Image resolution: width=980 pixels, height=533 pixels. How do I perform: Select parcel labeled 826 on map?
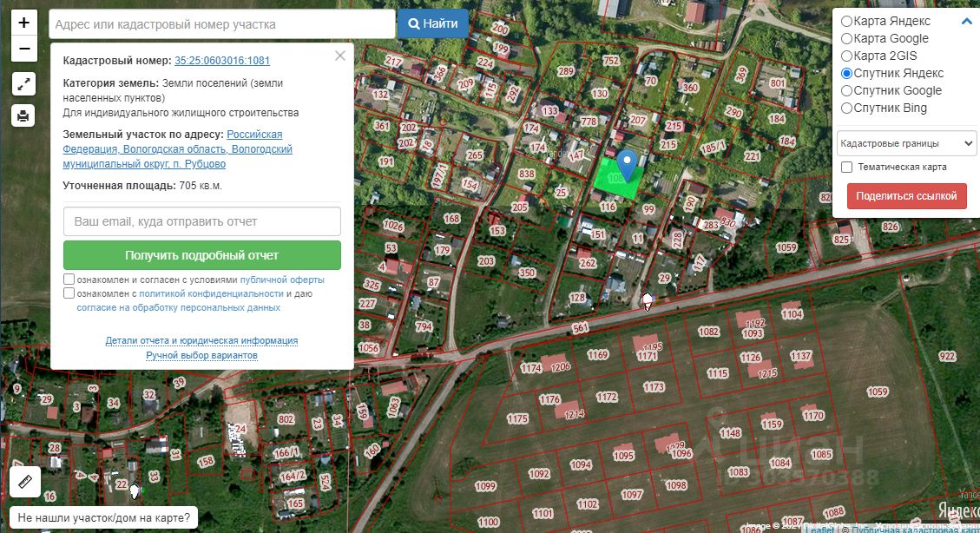[891, 227]
